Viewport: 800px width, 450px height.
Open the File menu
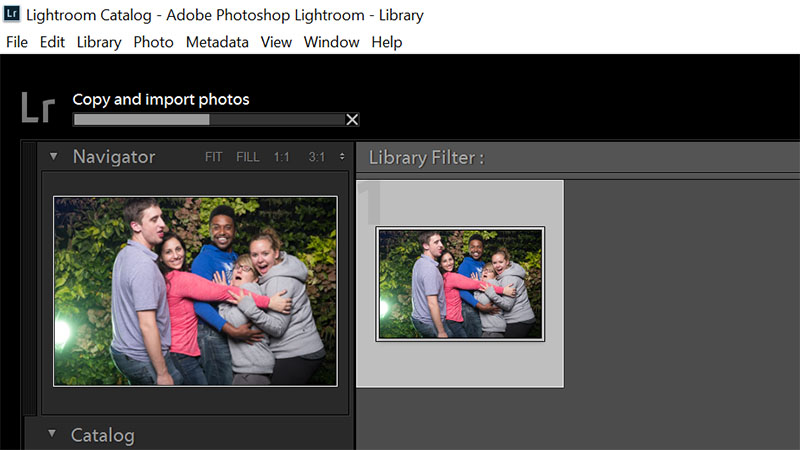(16, 42)
